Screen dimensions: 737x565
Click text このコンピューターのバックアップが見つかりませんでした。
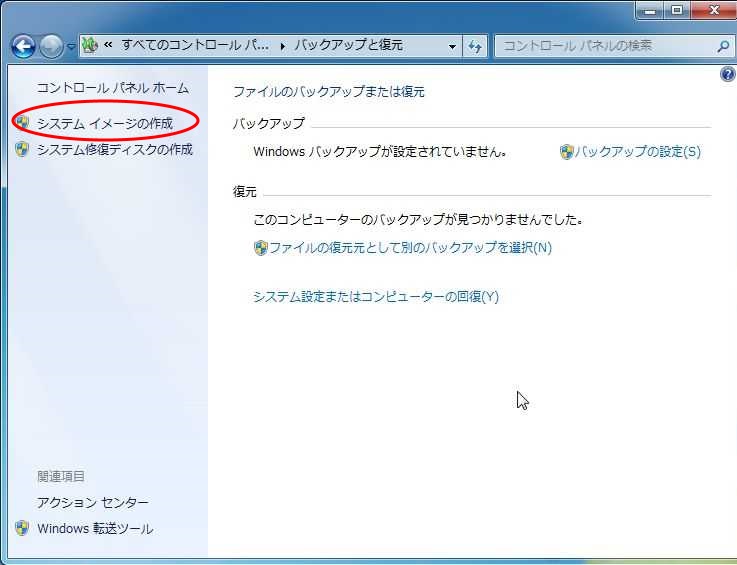pos(418,220)
